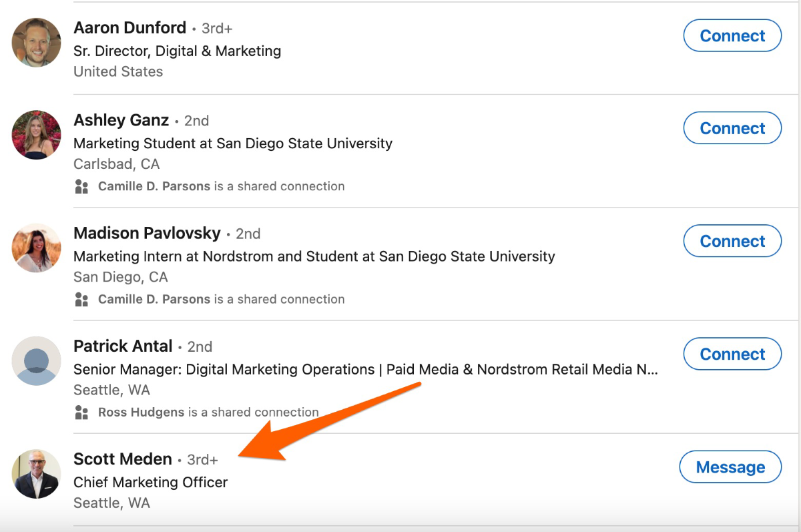Connect with Patrick Antal
This screenshot has width=801, height=532.
pyautogui.click(x=732, y=354)
